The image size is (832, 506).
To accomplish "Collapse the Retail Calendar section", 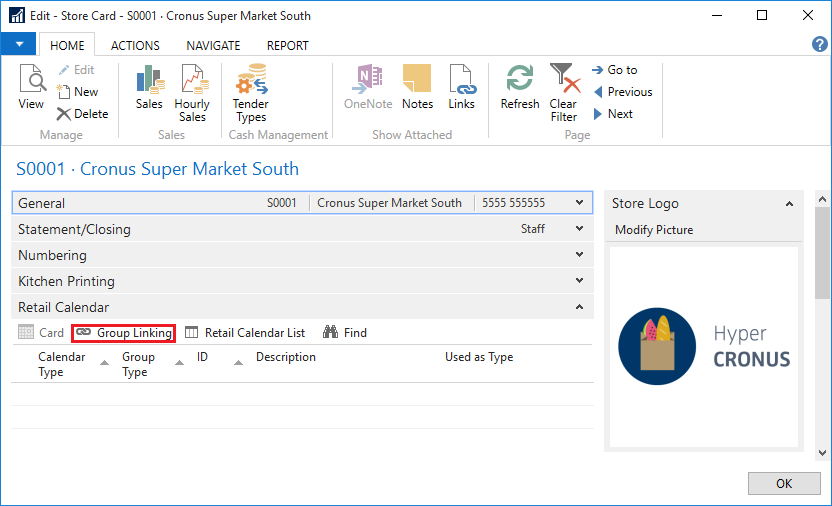I will (x=579, y=307).
